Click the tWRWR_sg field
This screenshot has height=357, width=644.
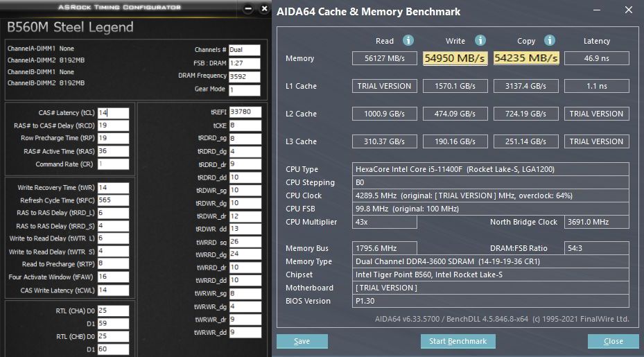[245, 293]
